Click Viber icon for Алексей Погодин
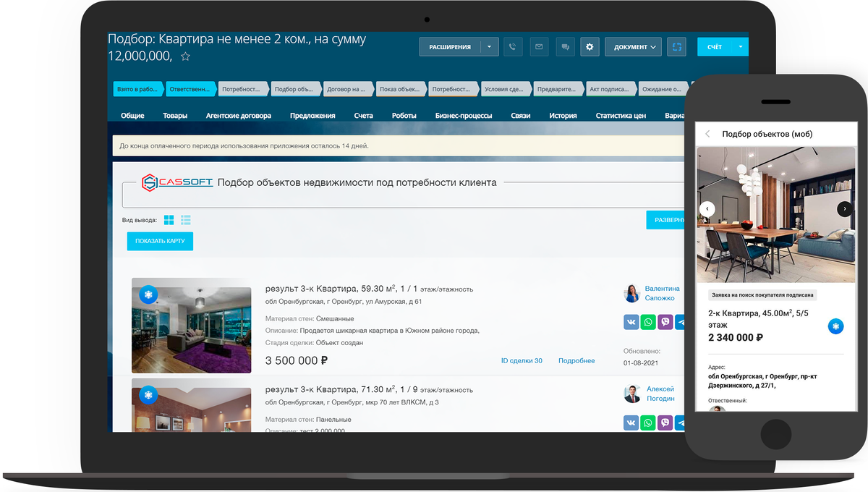This screenshot has width=868, height=492. (665, 423)
